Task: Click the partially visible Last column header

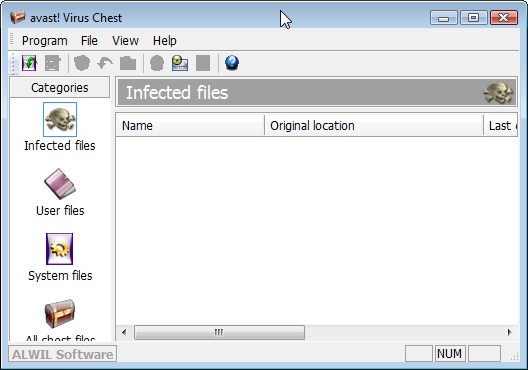Action: click(500, 126)
